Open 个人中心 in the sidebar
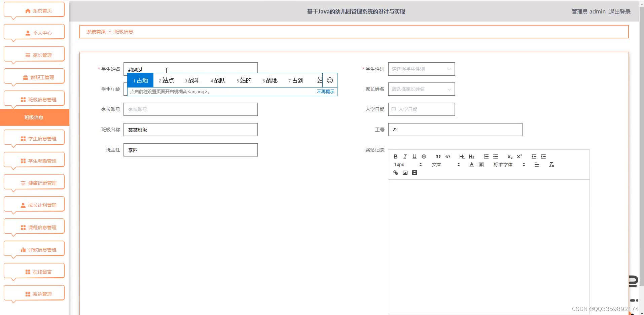 [x=34, y=33]
